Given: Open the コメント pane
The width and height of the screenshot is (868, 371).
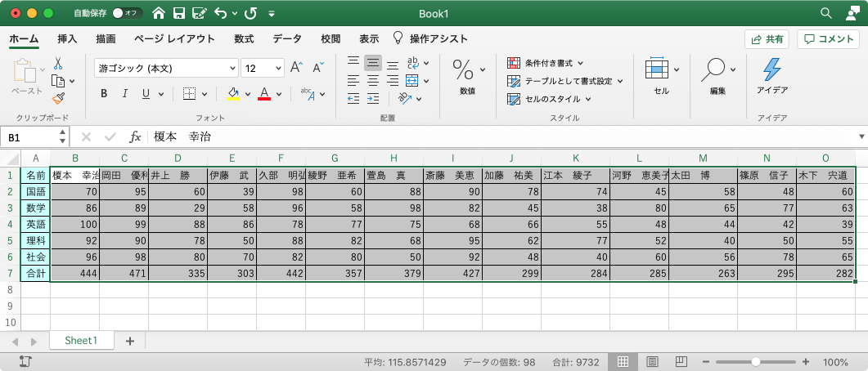Looking at the screenshot, I should (x=829, y=39).
